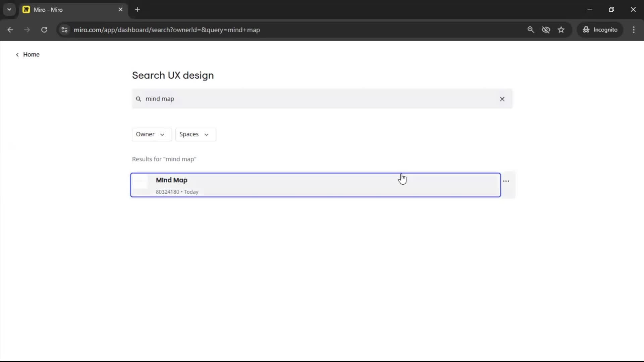
Task: Click the 'Results for "mind map"' text
Action: pos(164,159)
